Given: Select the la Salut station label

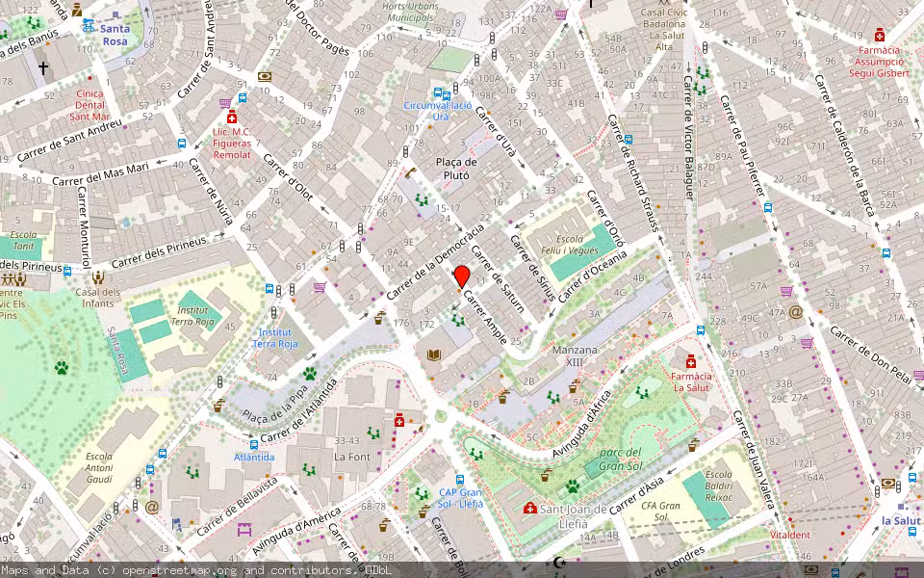Looking at the screenshot, I should tap(901, 520).
